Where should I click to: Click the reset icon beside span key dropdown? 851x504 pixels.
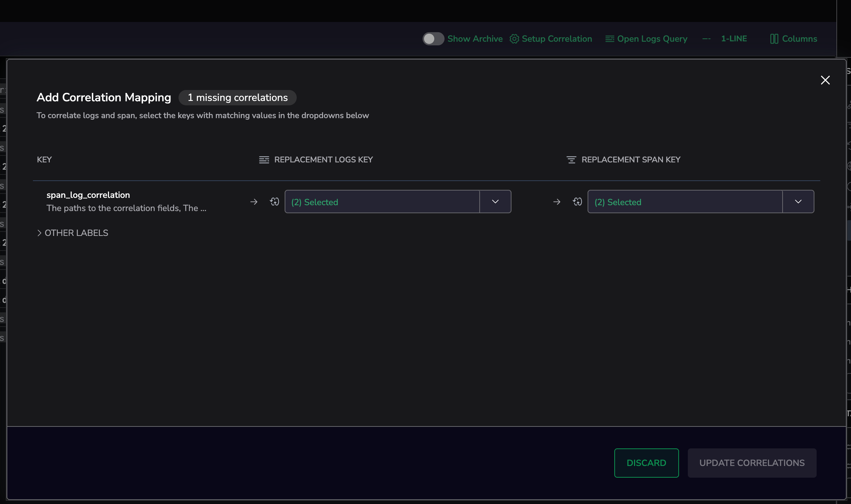[577, 202]
